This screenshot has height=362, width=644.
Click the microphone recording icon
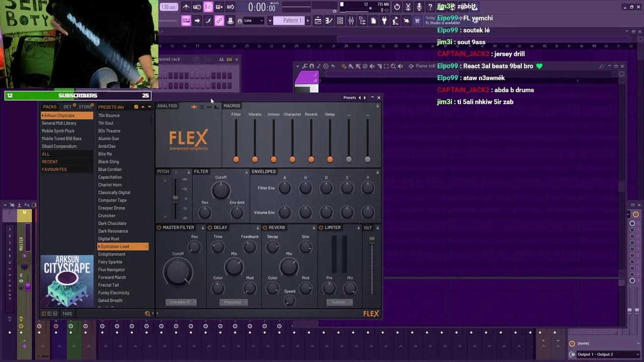point(419,7)
